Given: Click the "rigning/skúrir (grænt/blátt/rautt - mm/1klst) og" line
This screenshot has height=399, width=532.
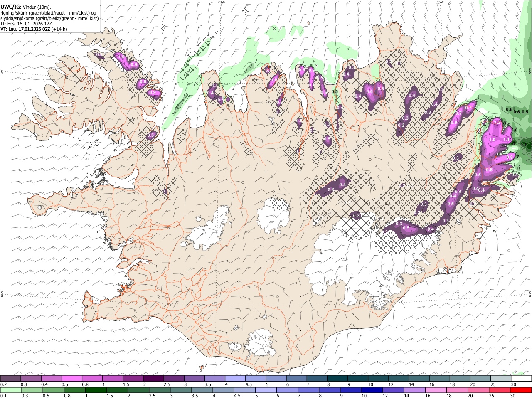Looking at the screenshot, I should pos(48,13).
